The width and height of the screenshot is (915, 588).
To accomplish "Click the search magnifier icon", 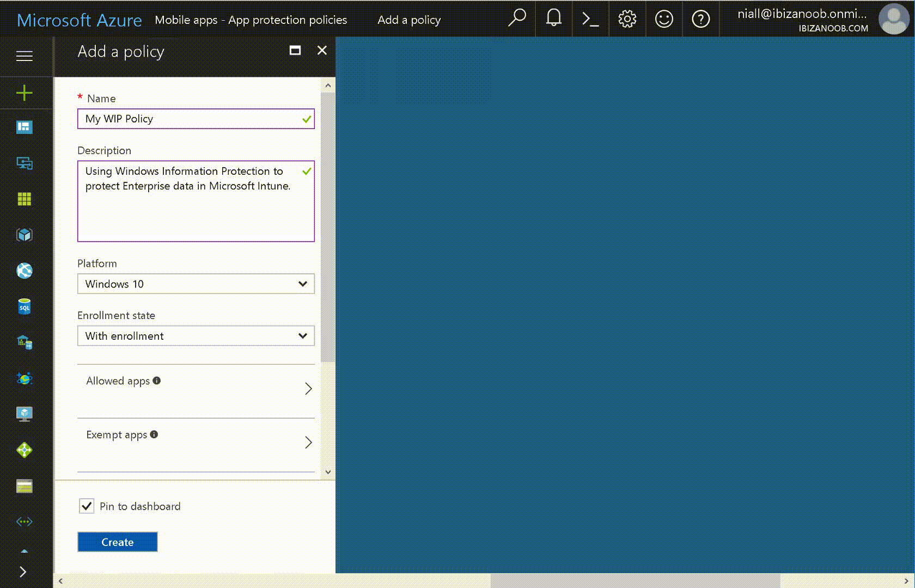I will tap(517, 19).
